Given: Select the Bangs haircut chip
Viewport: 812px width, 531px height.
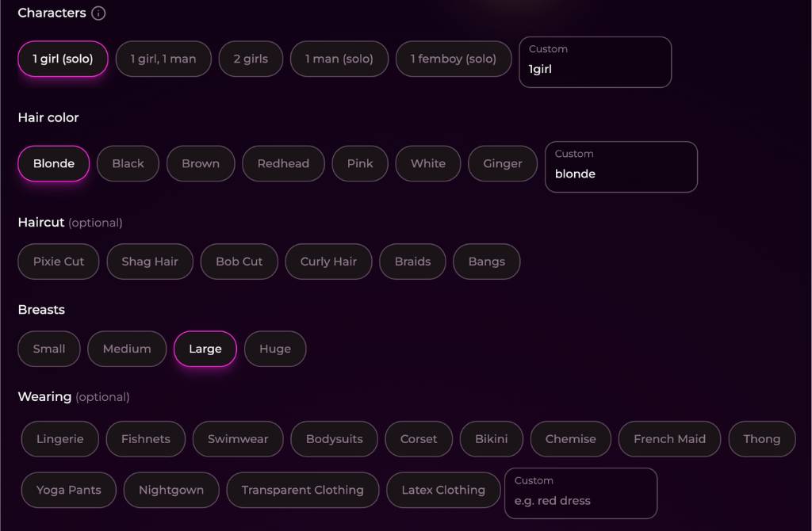Looking at the screenshot, I should 486,262.
